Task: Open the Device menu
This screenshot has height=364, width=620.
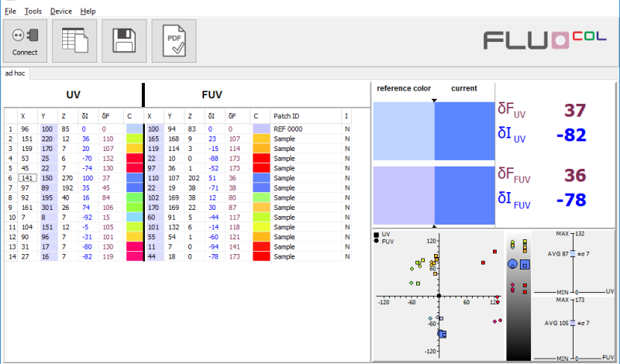Action: pyautogui.click(x=61, y=11)
